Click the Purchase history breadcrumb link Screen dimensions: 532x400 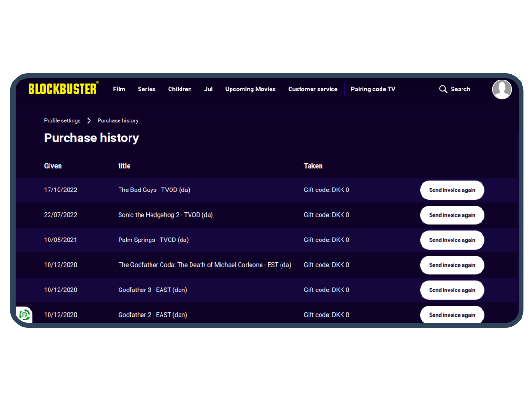tap(118, 121)
